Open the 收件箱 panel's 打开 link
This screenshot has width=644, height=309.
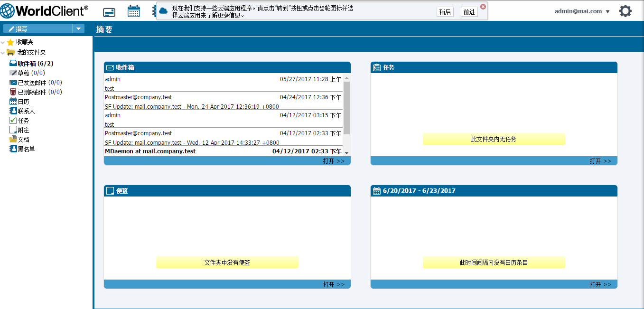[334, 161]
